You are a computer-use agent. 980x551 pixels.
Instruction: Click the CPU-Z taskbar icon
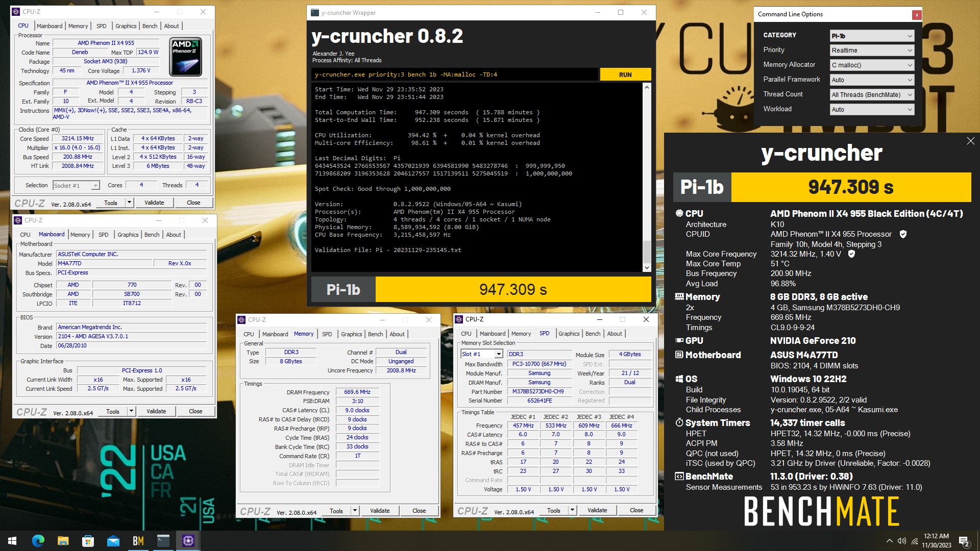pos(188,541)
